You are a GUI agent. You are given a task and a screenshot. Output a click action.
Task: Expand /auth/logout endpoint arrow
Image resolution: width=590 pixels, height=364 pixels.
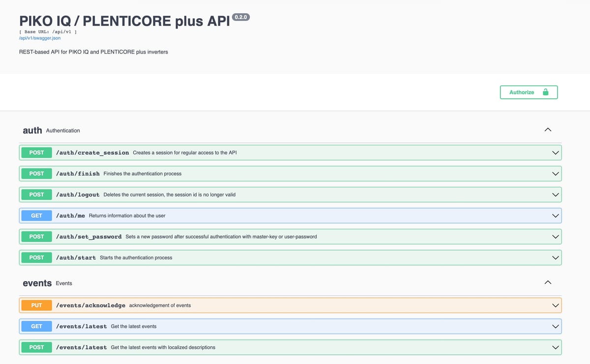tap(556, 195)
